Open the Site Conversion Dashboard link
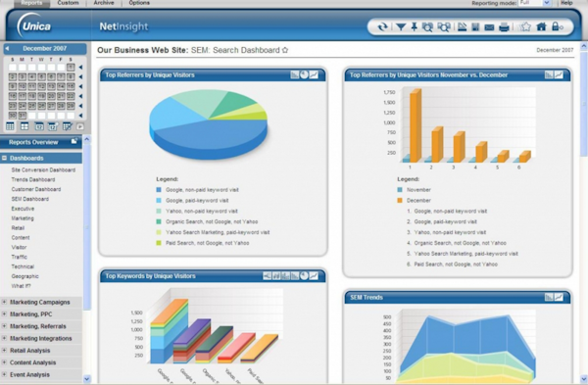The image size is (588, 385). pos(43,169)
